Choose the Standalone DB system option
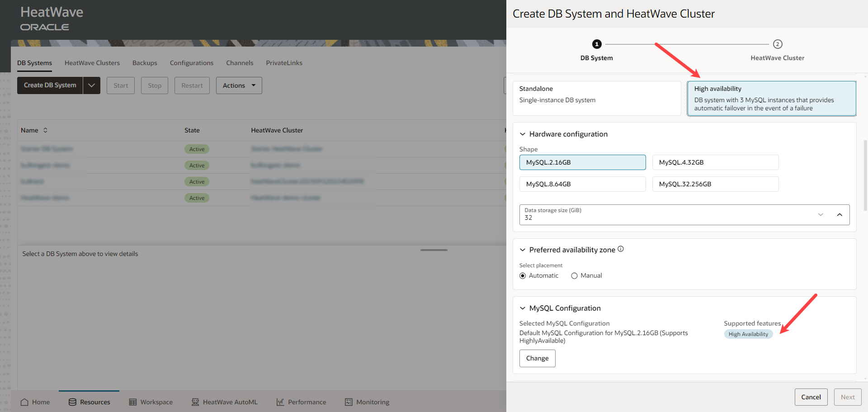Viewport: 868px width, 412px height. (x=596, y=98)
